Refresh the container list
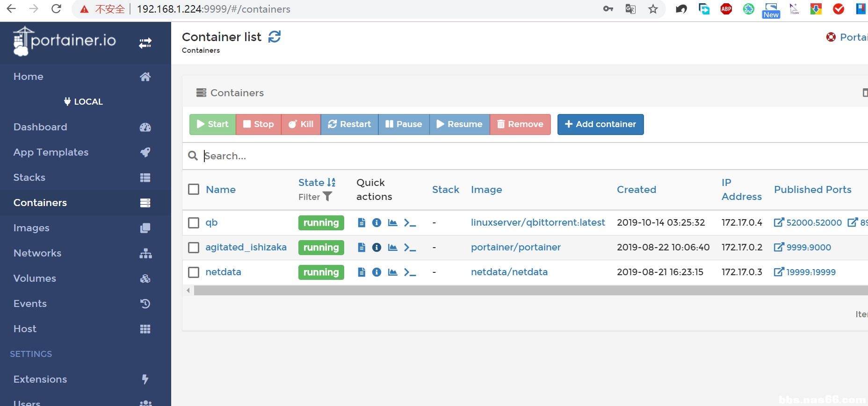868x406 pixels. (x=275, y=36)
